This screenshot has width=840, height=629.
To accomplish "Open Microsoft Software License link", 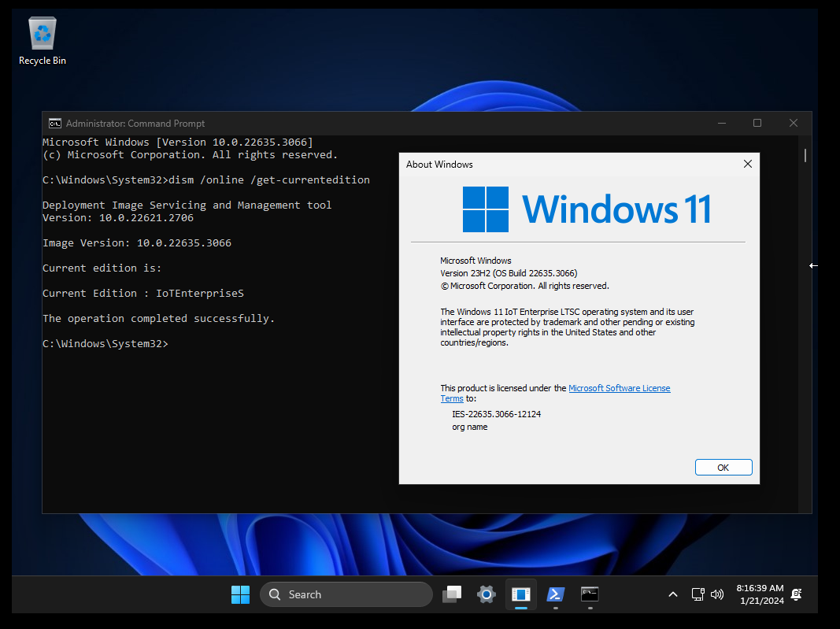I will (620, 388).
